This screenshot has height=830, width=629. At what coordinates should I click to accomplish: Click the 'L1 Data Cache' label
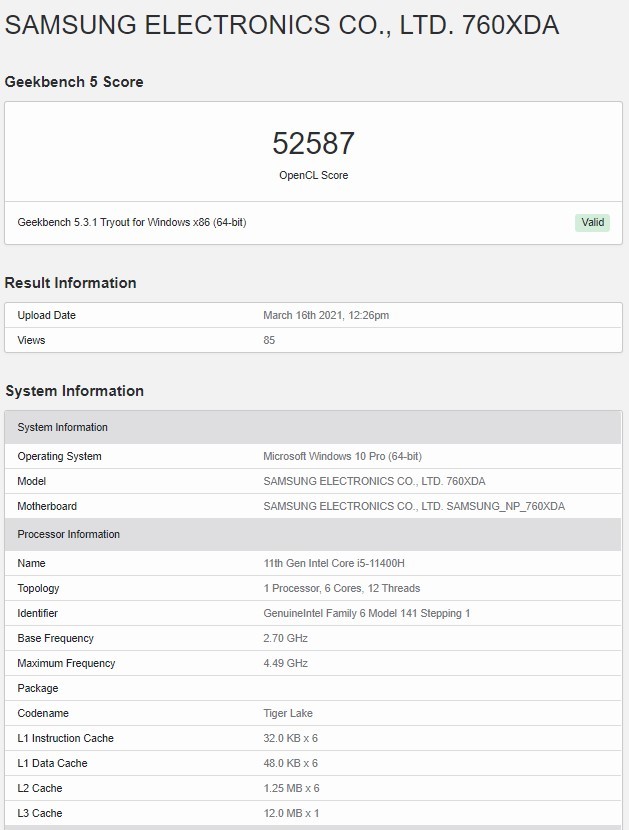click(52, 763)
